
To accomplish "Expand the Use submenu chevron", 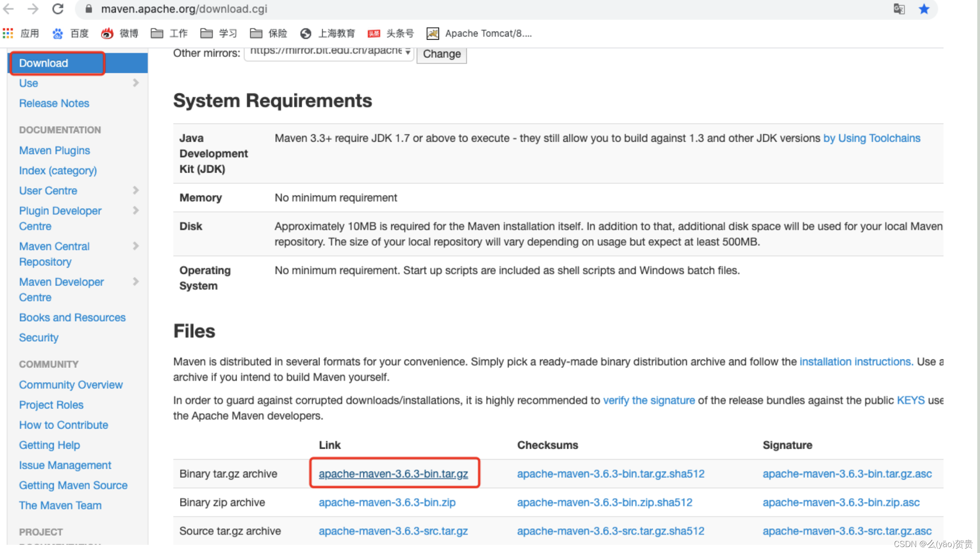I will tap(135, 82).
